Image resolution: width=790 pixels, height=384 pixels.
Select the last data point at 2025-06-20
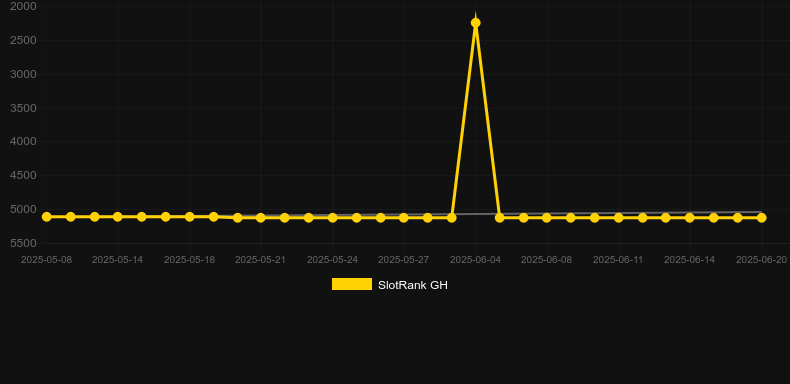click(761, 218)
